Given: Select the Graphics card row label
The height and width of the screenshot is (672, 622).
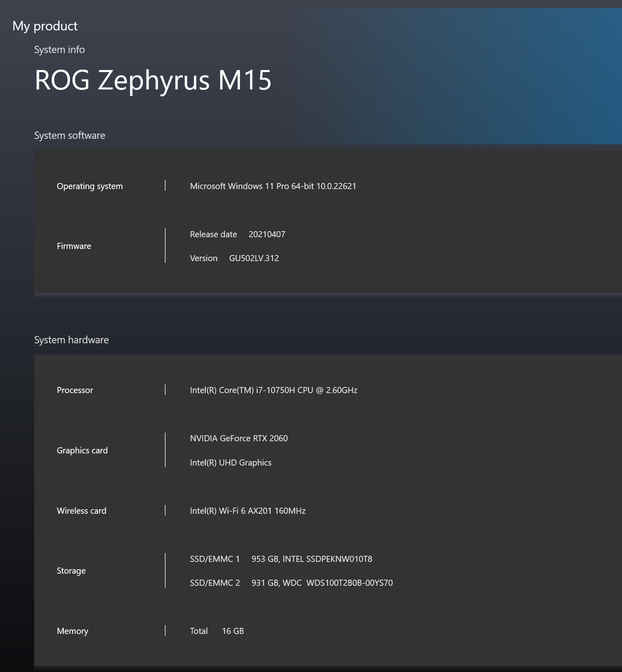Looking at the screenshot, I should pos(82,451).
